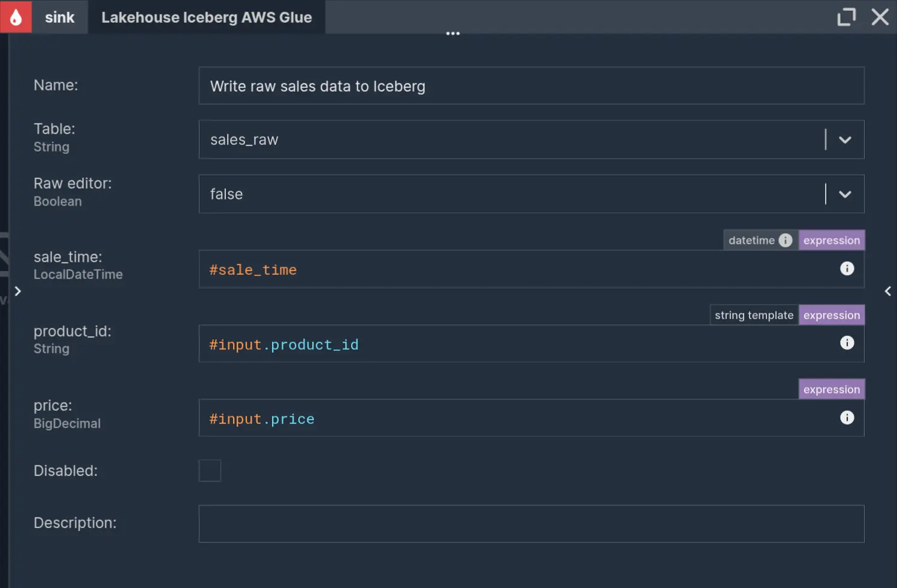897x588 pixels.
Task: Close the sink dialog
Action: (x=880, y=17)
